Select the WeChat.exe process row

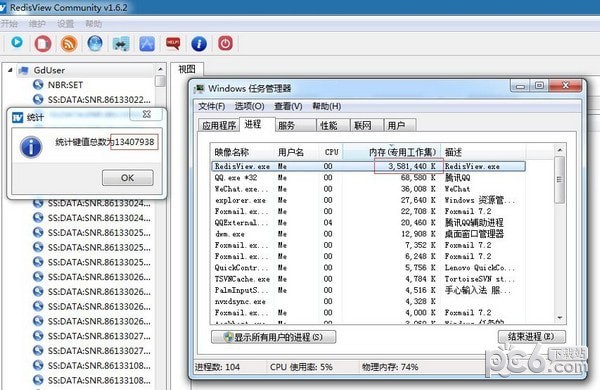368,189
